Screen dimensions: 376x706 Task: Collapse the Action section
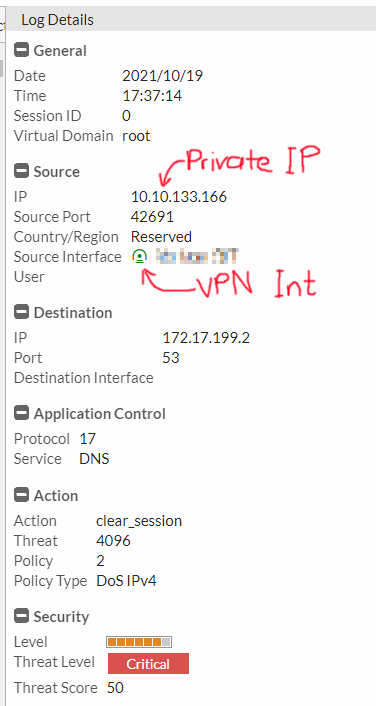click(x=21, y=495)
